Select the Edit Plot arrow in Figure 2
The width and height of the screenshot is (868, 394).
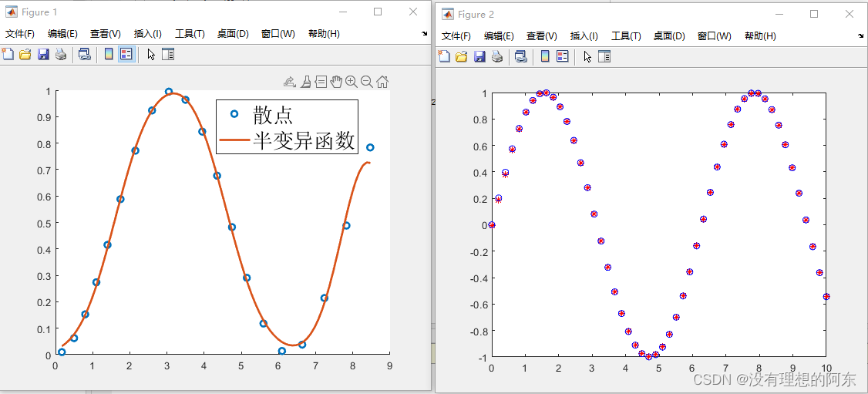tap(587, 56)
